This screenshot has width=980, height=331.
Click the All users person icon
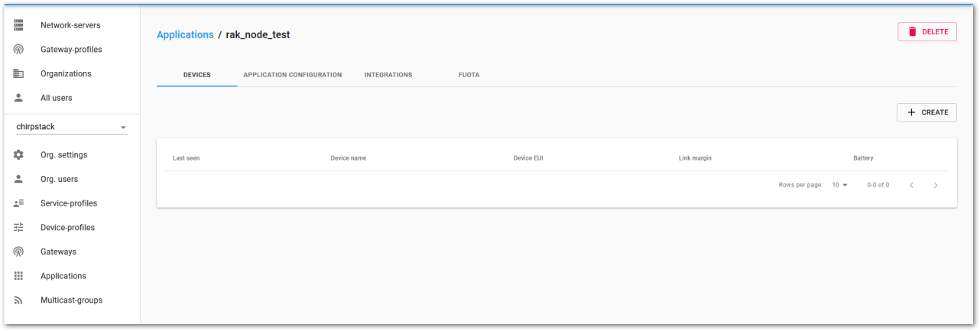pos(18,98)
